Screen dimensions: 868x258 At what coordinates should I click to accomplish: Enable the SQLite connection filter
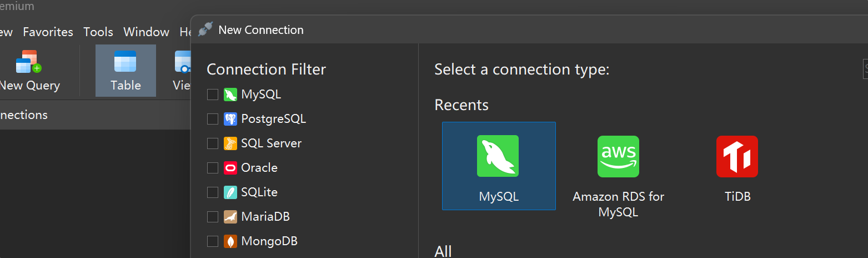pyautogui.click(x=213, y=192)
